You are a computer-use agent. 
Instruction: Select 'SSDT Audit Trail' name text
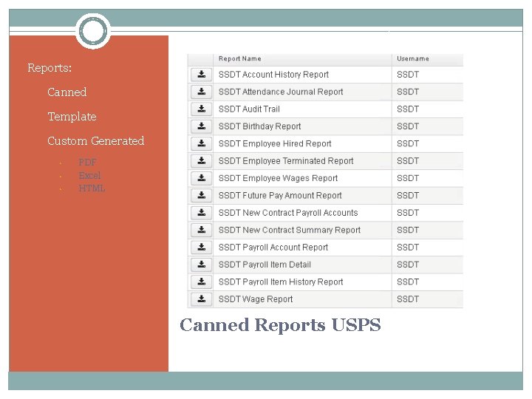249,109
